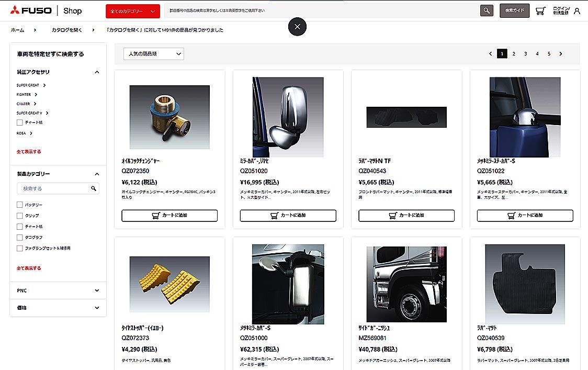Open the 全てのカテゴリー red category menu
The image size is (588, 370).
tap(133, 12)
